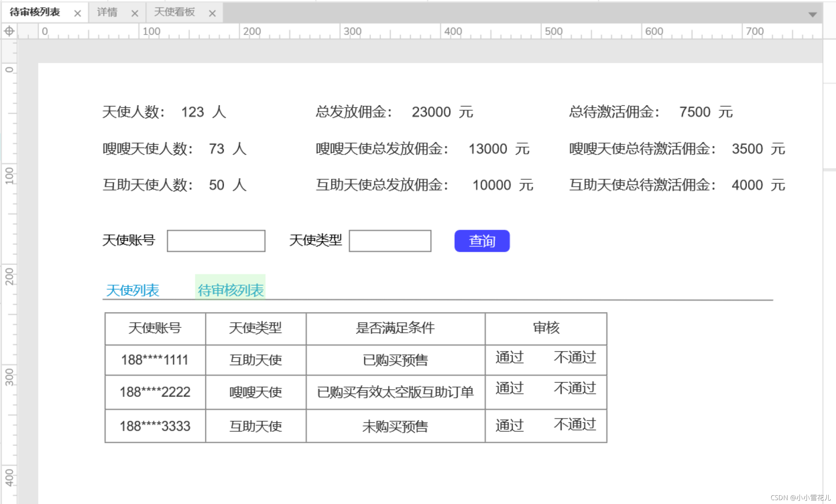Screen dimensions: 836x504
Task: Close the 天使看板 tab
Action: click(x=212, y=14)
